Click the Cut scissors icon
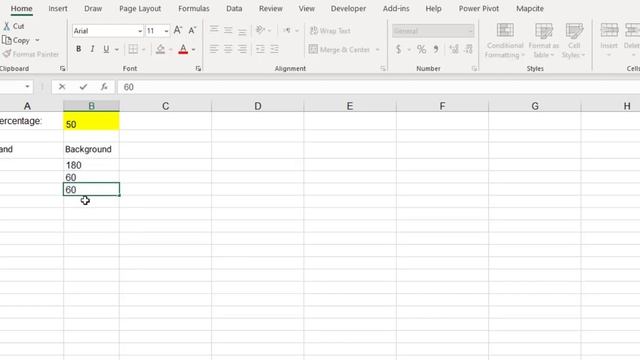 pos(7,26)
